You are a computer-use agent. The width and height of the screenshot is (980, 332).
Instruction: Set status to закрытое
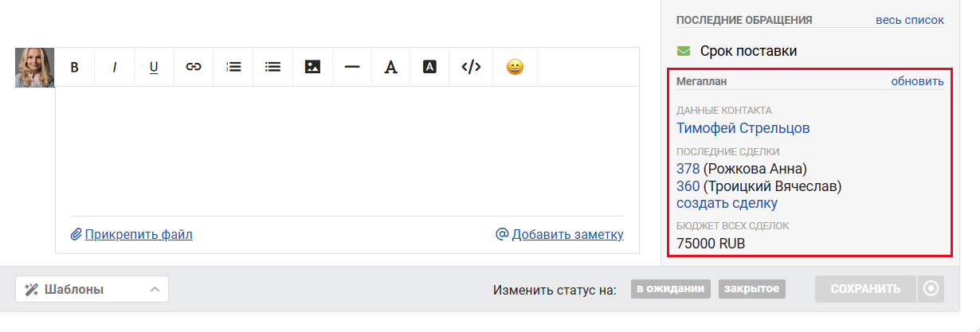752,289
